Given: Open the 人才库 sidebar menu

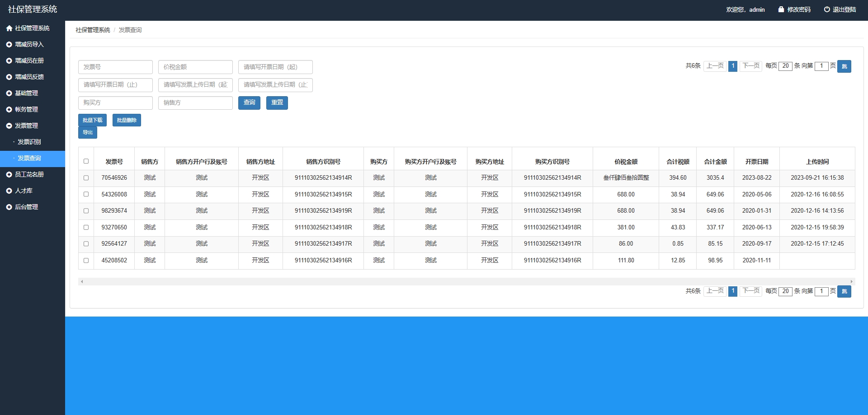Looking at the screenshot, I should (x=33, y=191).
